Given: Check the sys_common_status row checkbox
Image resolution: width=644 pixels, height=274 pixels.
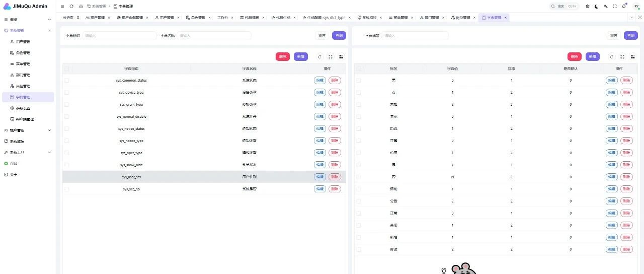Looking at the screenshot, I should (x=67, y=80).
